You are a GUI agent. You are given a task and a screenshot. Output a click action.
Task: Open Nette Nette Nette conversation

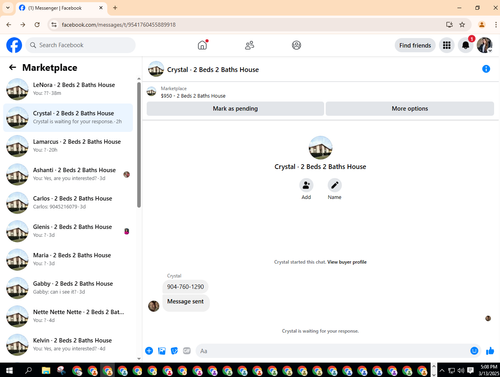tap(68, 316)
